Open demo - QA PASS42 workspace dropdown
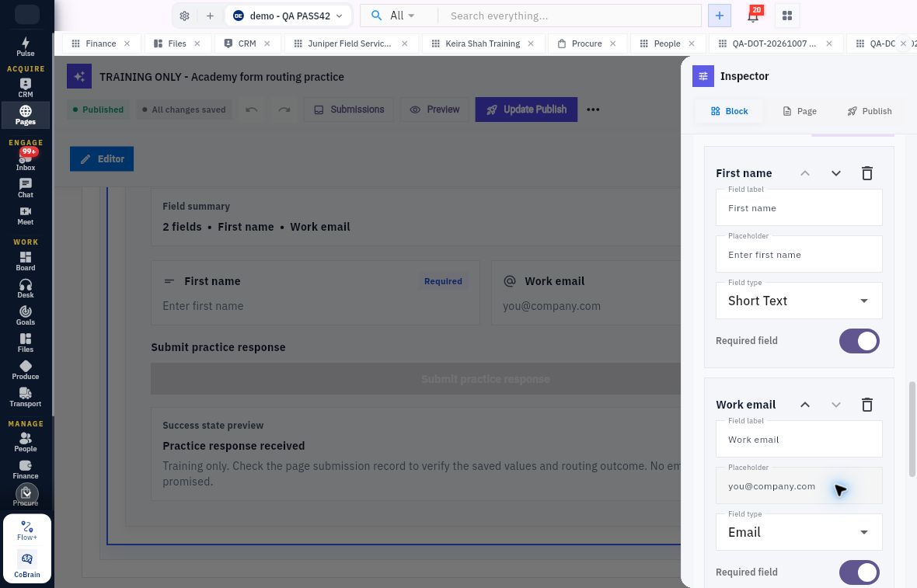Viewport: 917px width, 588px height. (288, 16)
